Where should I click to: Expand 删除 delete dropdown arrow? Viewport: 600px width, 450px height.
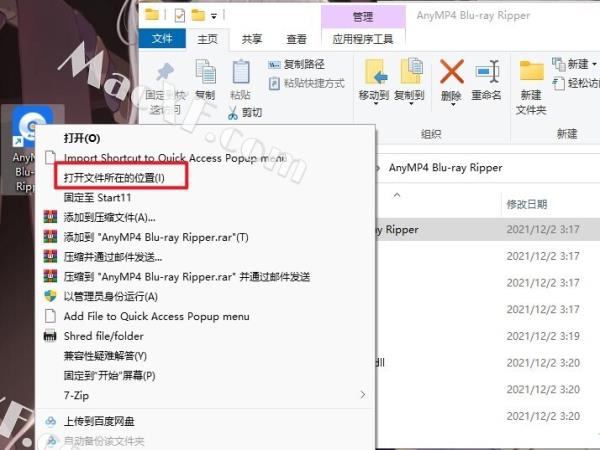pyautogui.click(x=453, y=104)
